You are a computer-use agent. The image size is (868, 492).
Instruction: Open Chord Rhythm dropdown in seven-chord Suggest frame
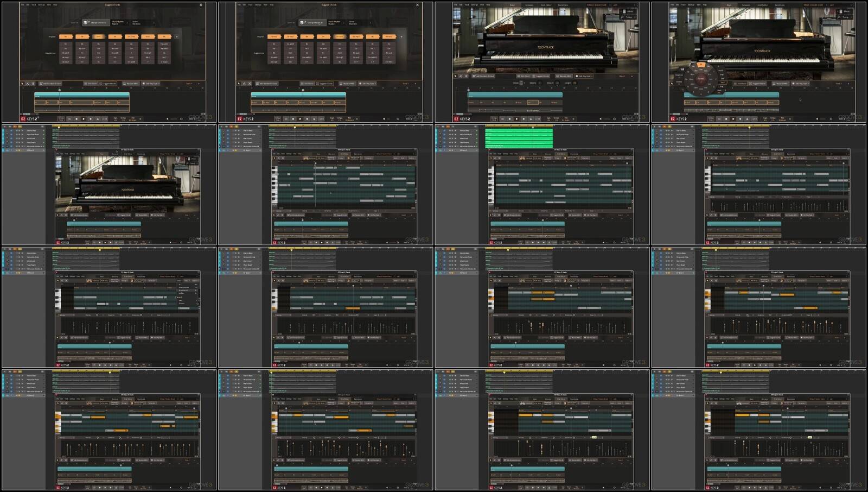(120, 22)
